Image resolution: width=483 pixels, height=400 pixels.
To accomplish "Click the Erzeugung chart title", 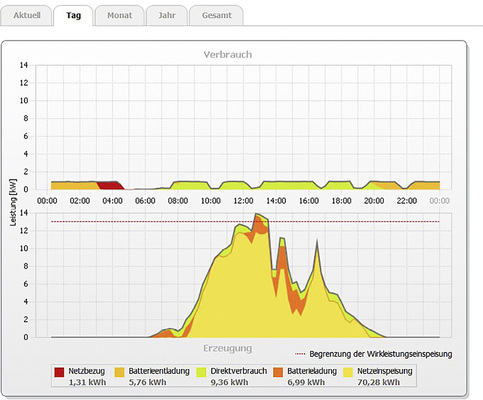I will [228, 349].
